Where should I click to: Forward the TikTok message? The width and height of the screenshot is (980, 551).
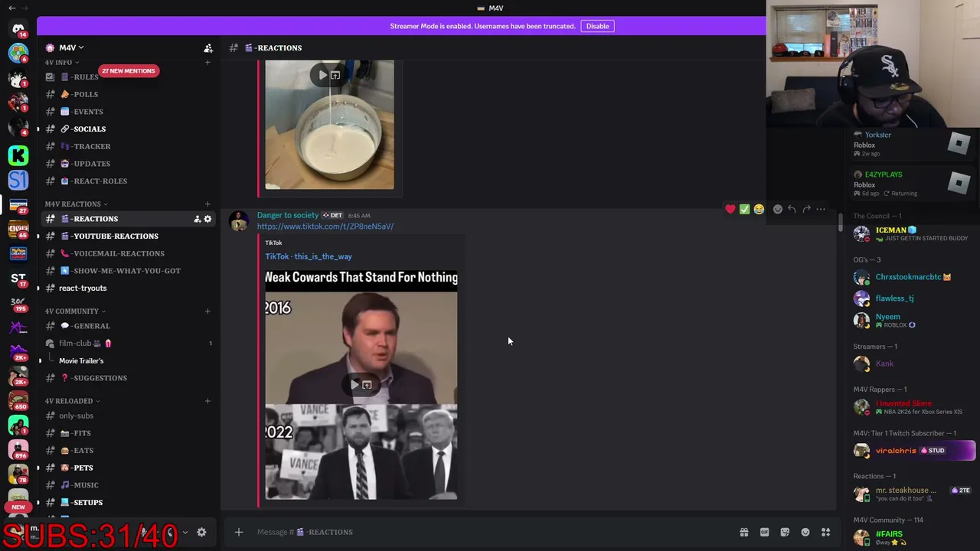pos(806,209)
